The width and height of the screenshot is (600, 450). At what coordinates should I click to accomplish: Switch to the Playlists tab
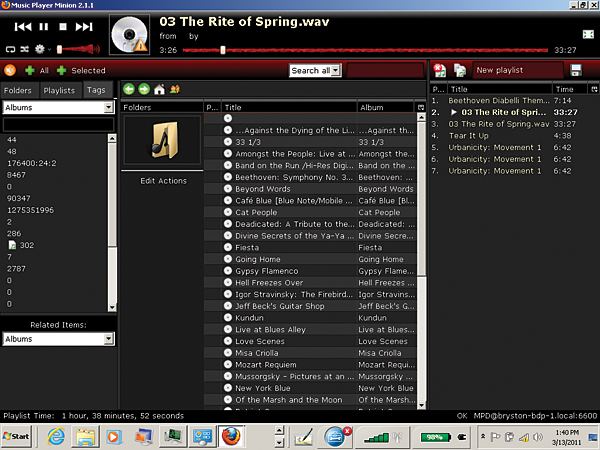(x=59, y=91)
